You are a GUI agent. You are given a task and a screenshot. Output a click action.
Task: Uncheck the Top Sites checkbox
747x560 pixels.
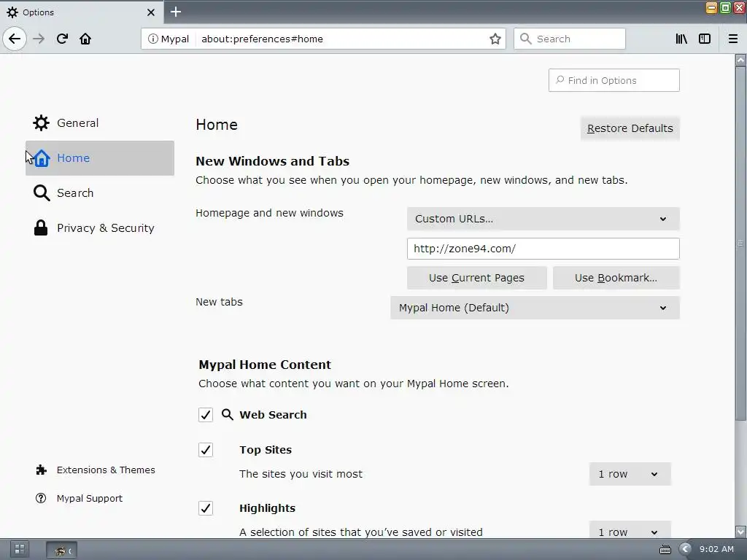pos(205,449)
